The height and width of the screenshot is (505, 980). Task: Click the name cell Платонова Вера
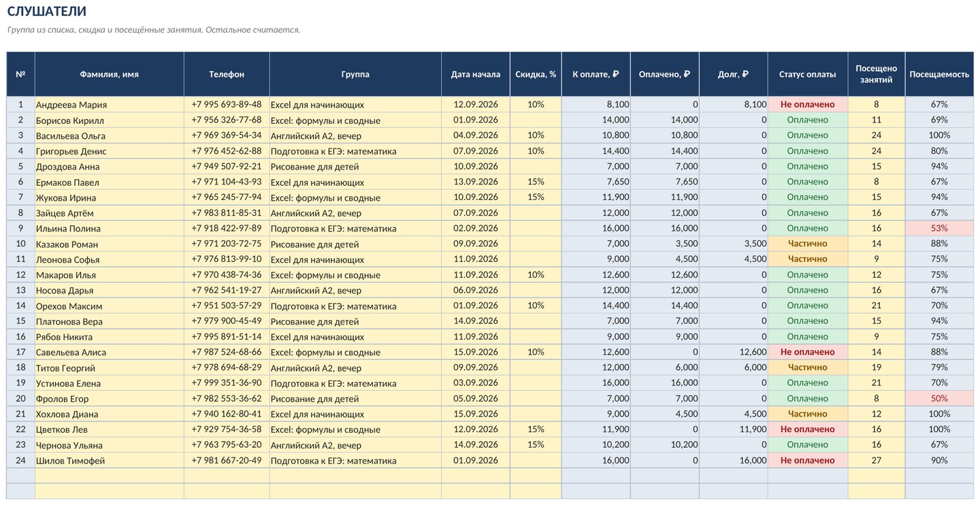coord(109,321)
